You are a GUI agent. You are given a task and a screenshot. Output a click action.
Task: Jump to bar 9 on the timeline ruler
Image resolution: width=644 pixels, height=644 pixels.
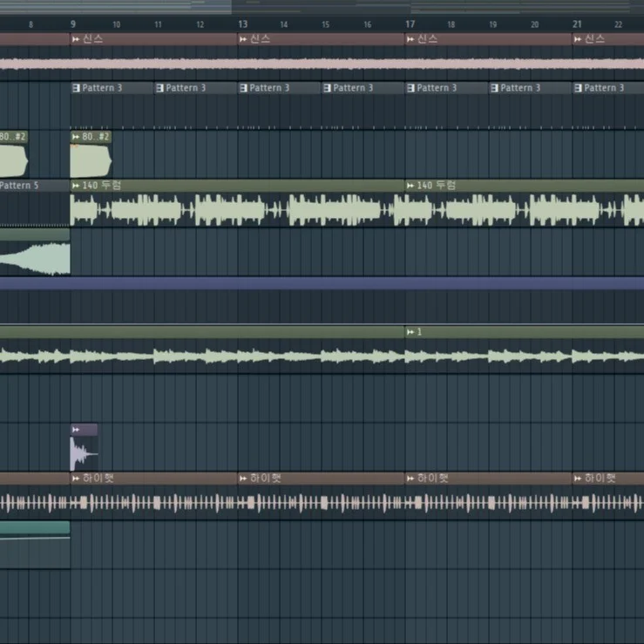tap(73, 24)
